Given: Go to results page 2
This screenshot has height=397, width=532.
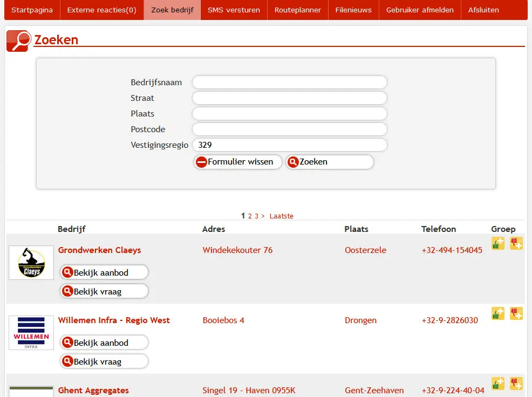Looking at the screenshot, I should 250,216.
